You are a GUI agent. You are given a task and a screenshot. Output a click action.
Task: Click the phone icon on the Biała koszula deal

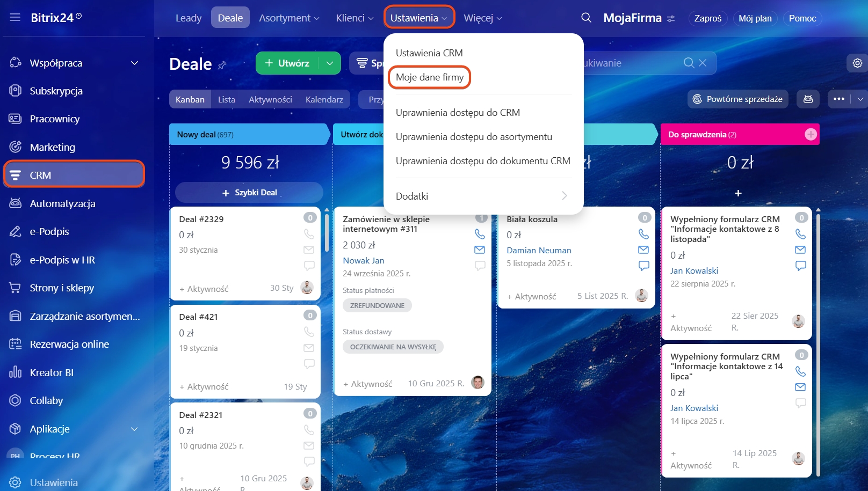pyautogui.click(x=643, y=234)
